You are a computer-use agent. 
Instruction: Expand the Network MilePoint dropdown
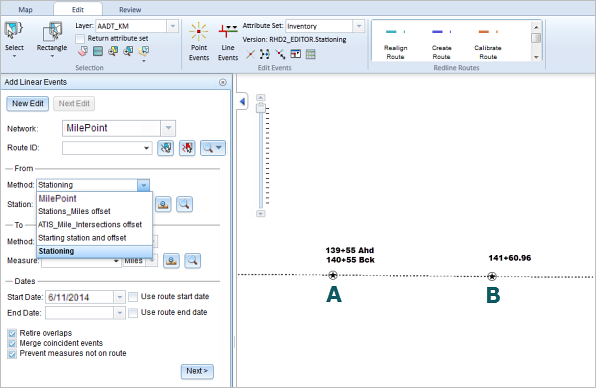[x=168, y=128]
